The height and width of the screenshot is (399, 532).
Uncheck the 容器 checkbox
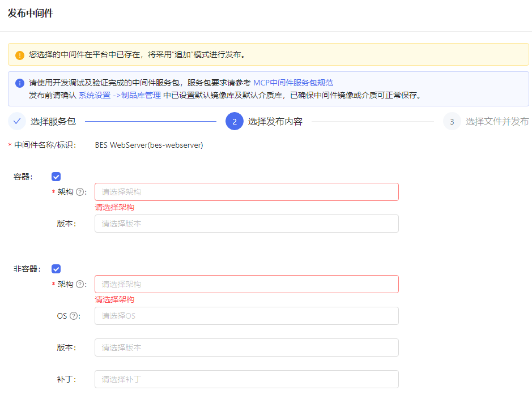click(56, 177)
